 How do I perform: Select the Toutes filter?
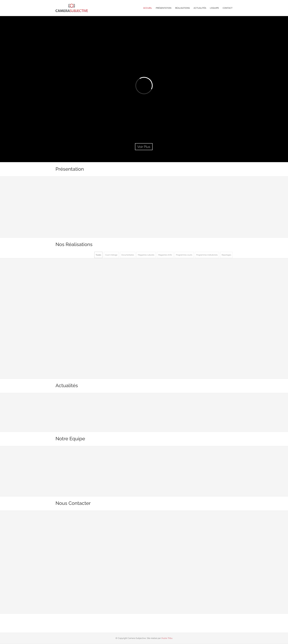tap(98, 255)
